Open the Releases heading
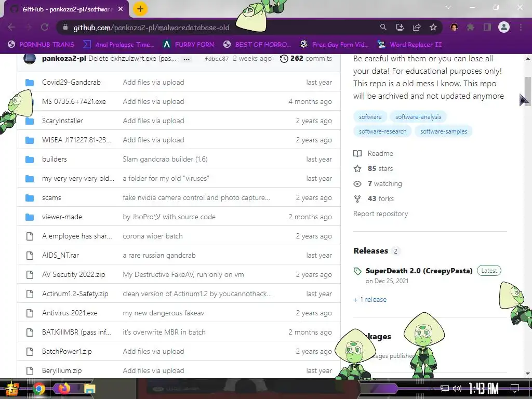The image size is (532, 399). click(x=370, y=251)
